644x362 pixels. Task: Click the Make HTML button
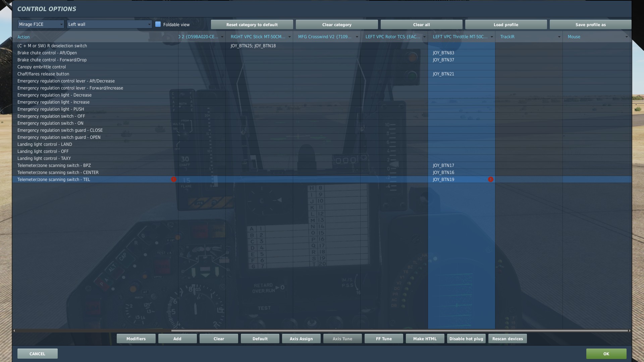click(x=425, y=339)
